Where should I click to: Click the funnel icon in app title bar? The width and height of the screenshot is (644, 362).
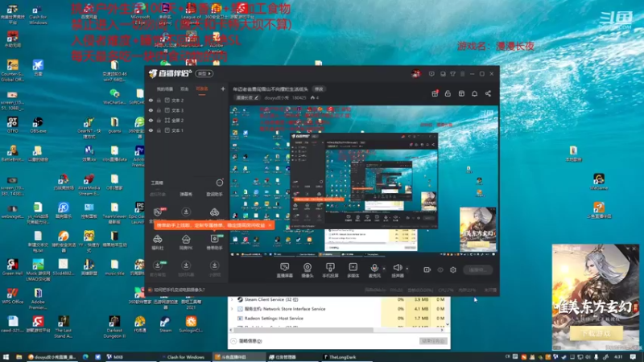click(452, 74)
